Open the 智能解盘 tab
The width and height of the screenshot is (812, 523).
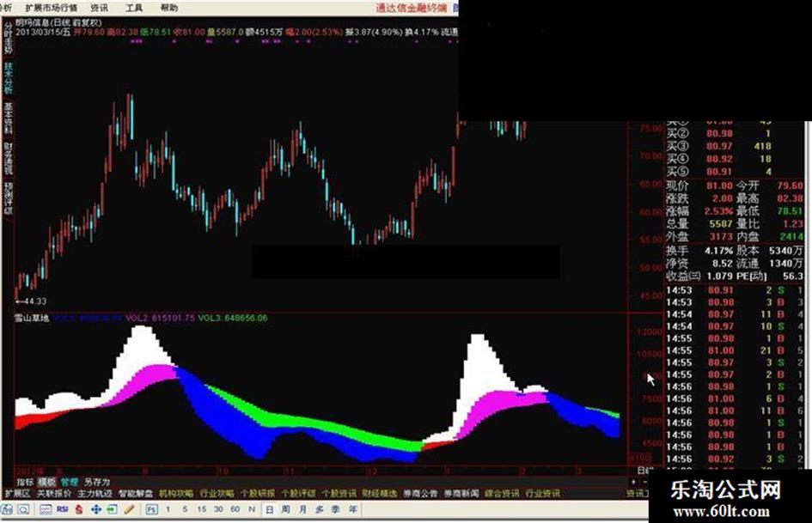tap(136, 494)
